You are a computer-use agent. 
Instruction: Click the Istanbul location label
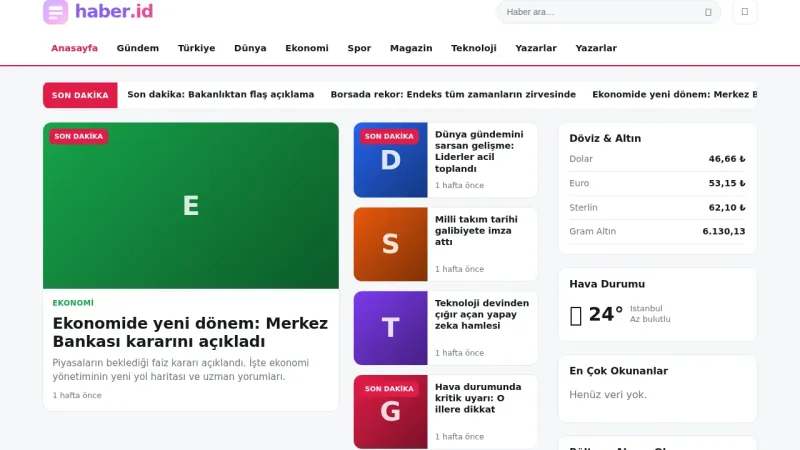(646, 308)
